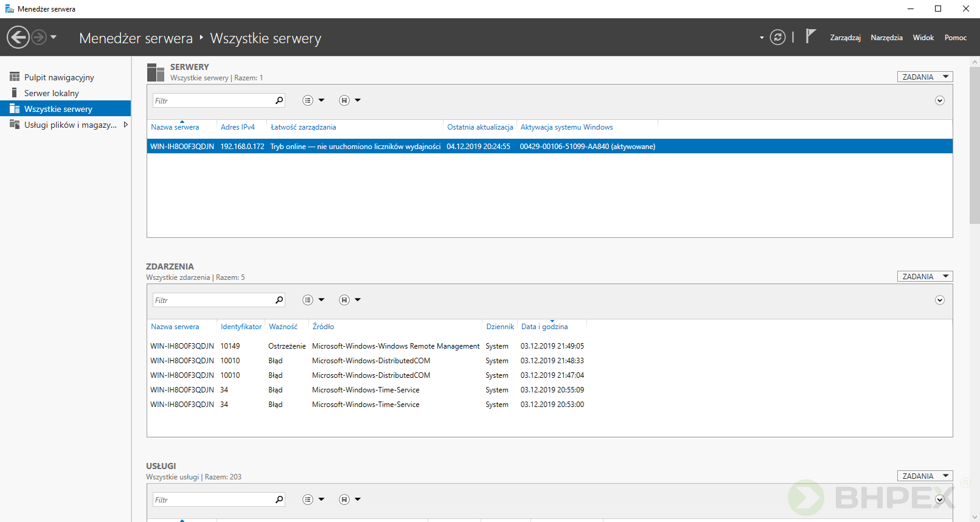Sort by Aktywacja systemu Windows column

pyautogui.click(x=566, y=127)
